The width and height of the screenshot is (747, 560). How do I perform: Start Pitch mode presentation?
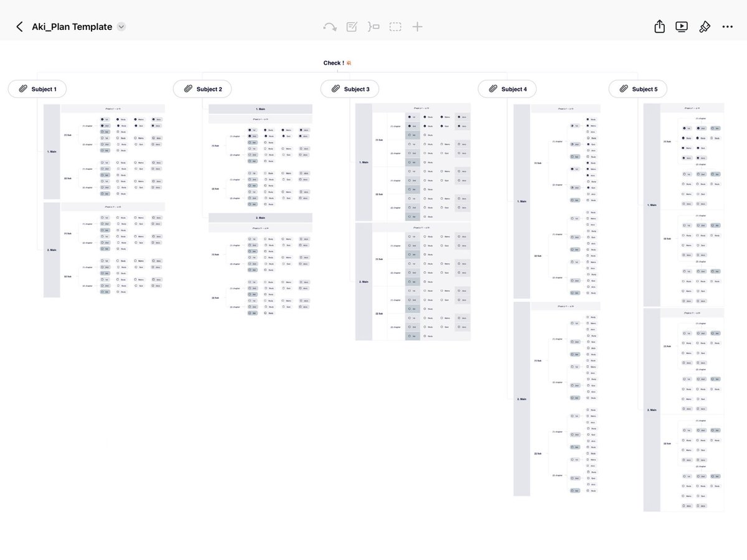[x=682, y=27]
